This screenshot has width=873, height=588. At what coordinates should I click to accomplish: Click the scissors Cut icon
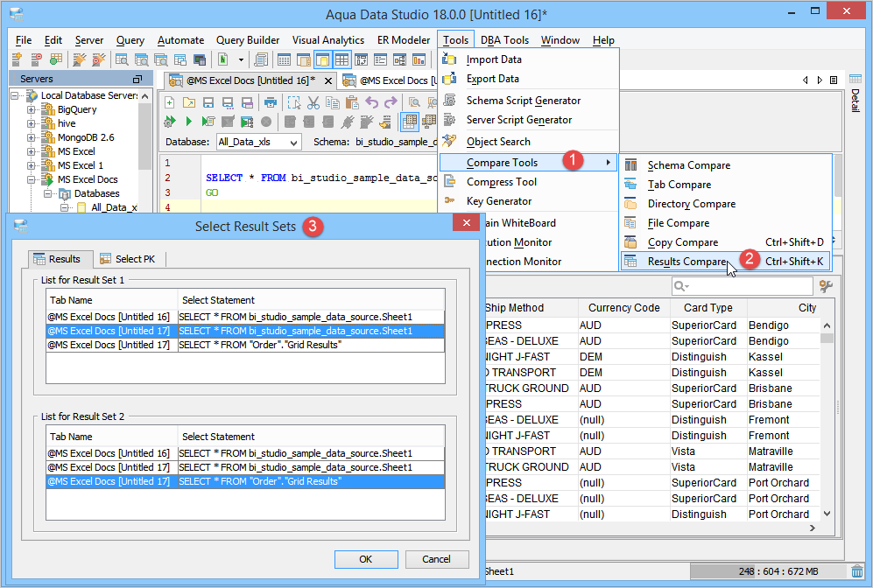313,102
